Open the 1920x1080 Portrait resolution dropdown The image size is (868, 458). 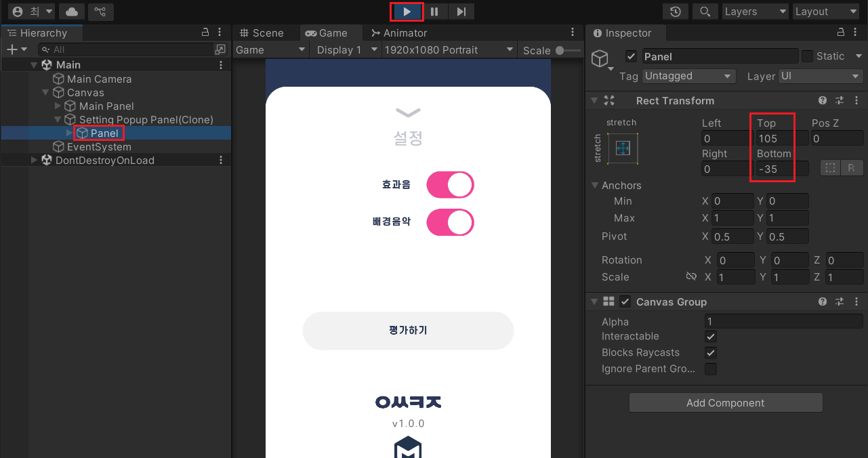click(x=450, y=49)
